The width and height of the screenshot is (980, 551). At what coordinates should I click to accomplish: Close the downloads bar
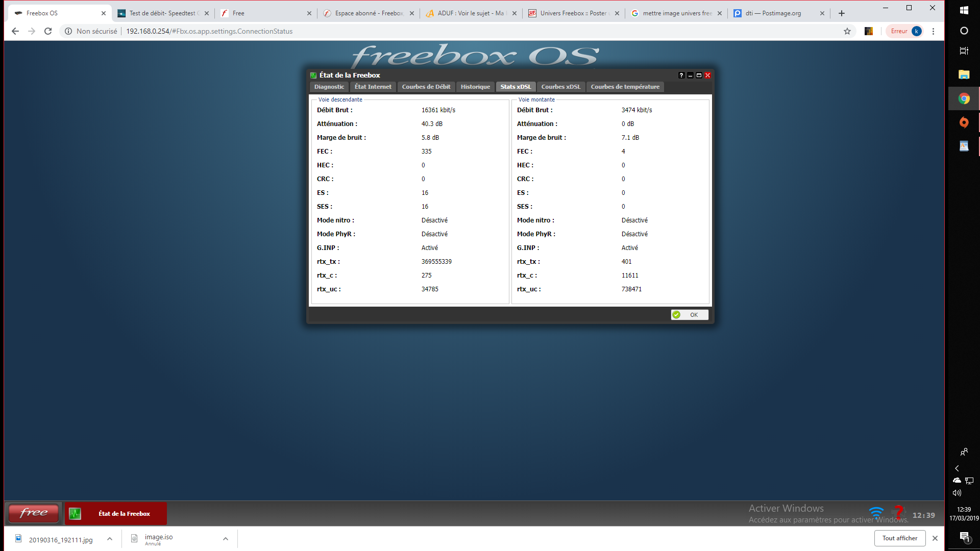935,538
